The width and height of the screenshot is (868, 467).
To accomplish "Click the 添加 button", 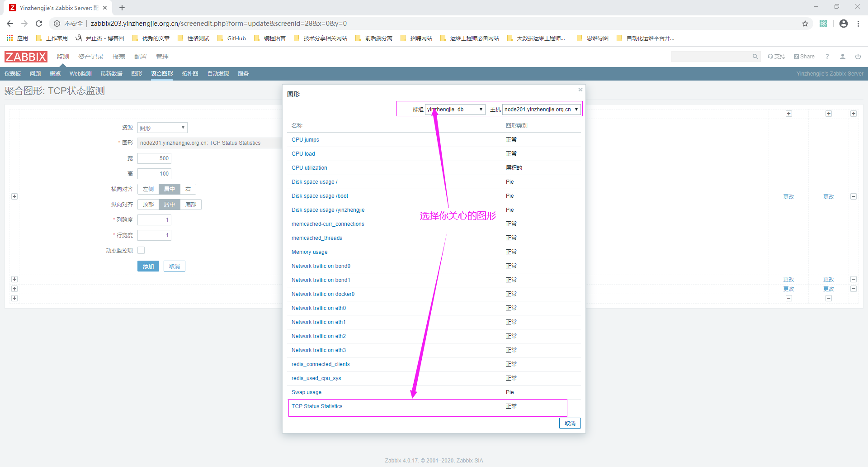I will tap(148, 266).
